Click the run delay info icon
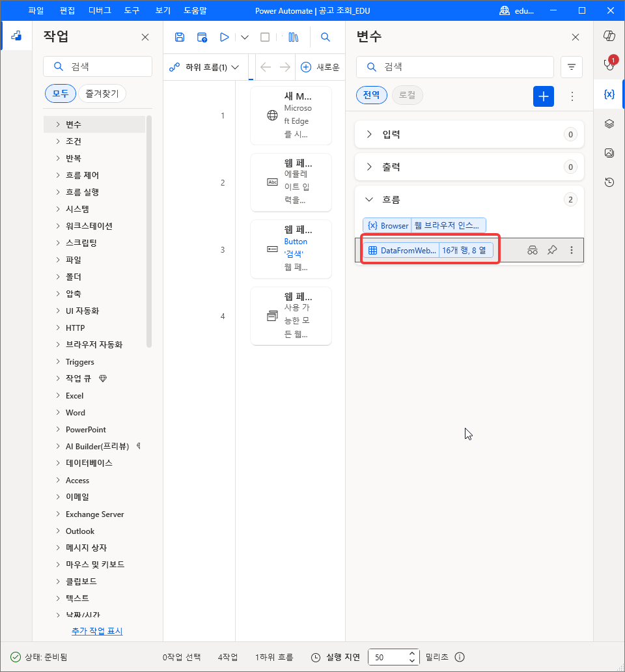625x672 pixels. point(460,657)
